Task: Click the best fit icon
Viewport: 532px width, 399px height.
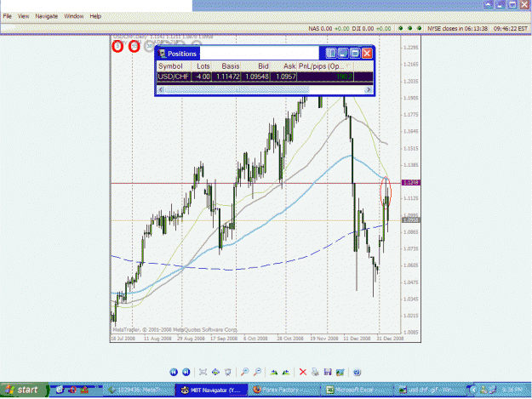Action: [x=203, y=373]
